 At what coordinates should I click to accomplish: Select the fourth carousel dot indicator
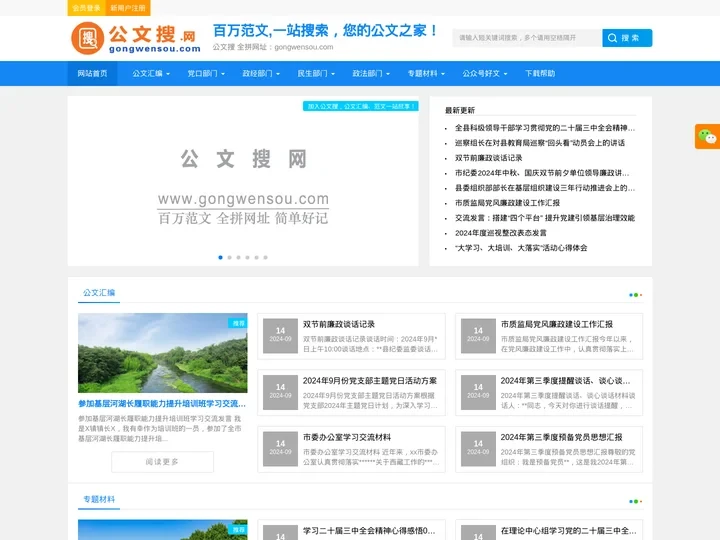[248, 258]
